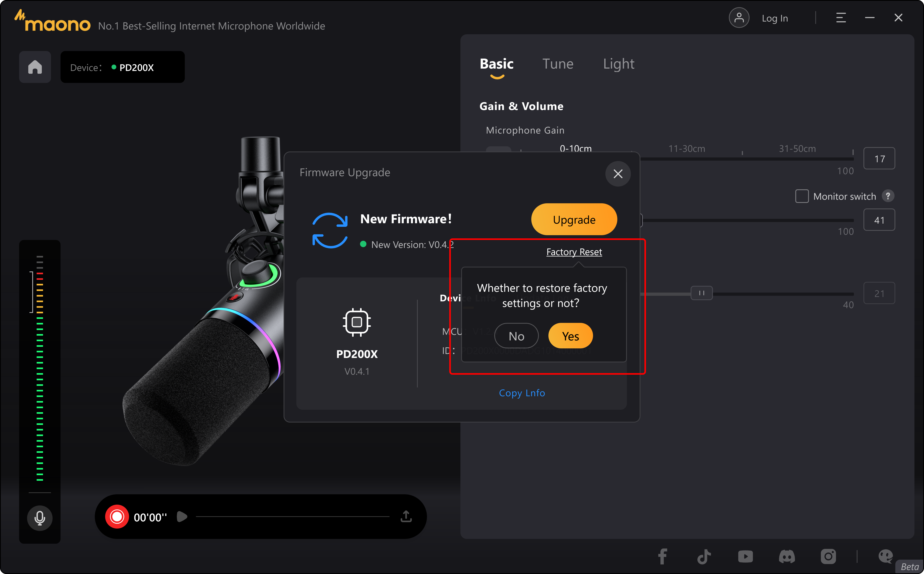
Task: Click the Copy Lnfo link
Action: [x=522, y=393]
